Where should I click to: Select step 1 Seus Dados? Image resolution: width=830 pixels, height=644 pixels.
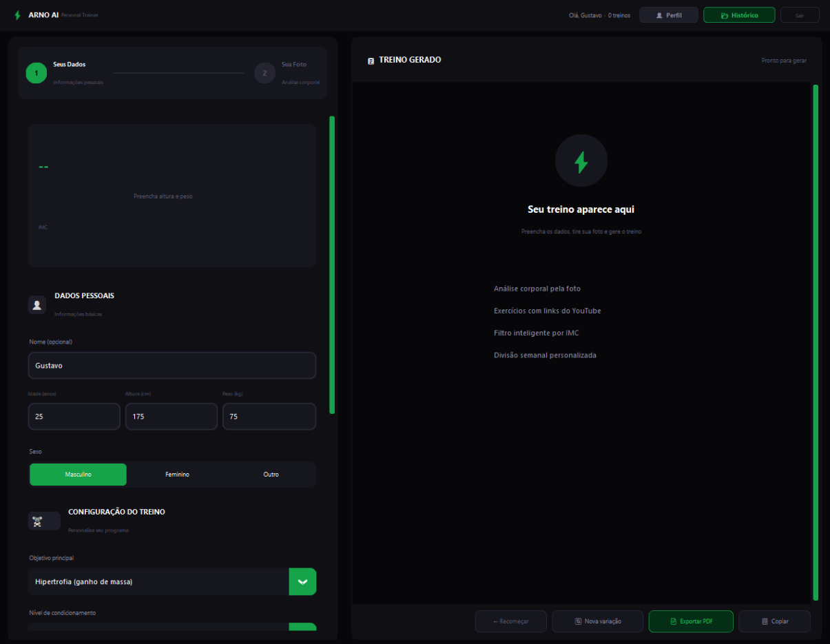click(x=37, y=73)
